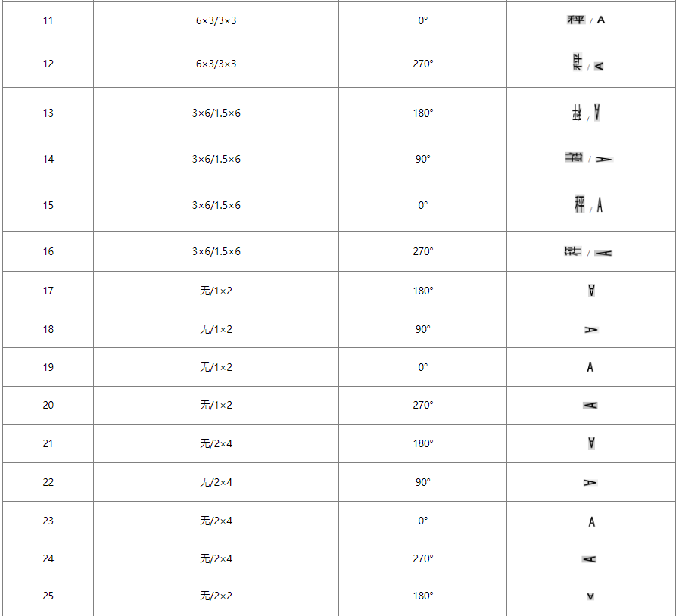679x616 pixels.
Task: Click the glyph image in row 11
Action: click(x=576, y=20)
